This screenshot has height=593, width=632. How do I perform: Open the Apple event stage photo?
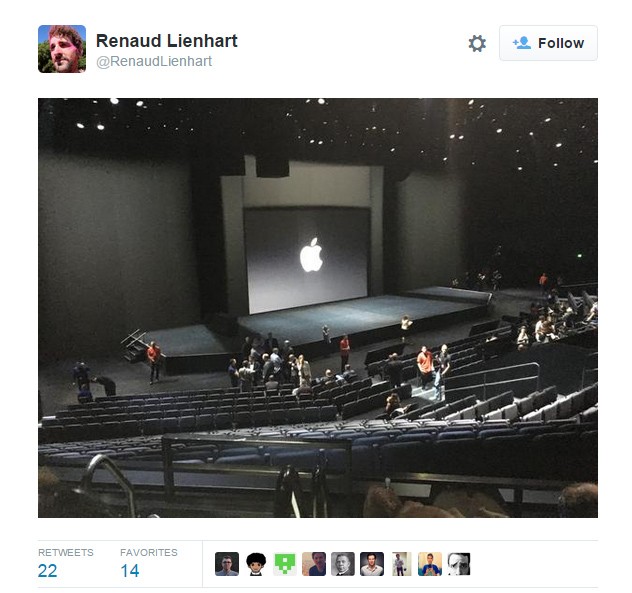pyautogui.click(x=318, y=308)
